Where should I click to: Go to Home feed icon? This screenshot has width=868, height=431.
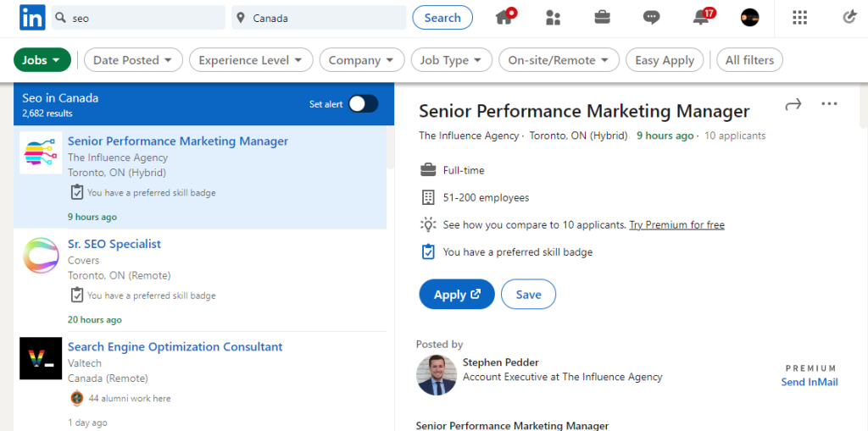[x=504, y=18]
